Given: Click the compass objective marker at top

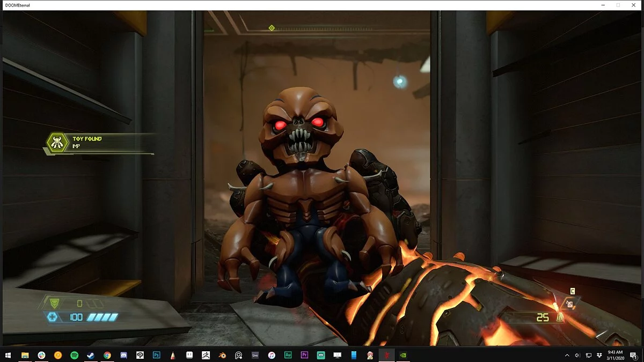Looking at the screenshot, I should click(x=272, y=28).
